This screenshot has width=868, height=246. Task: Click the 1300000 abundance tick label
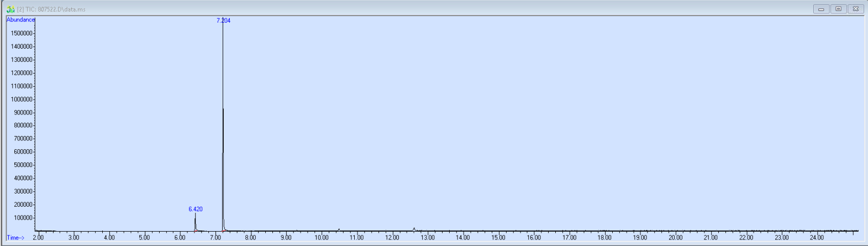click(22, 60)
